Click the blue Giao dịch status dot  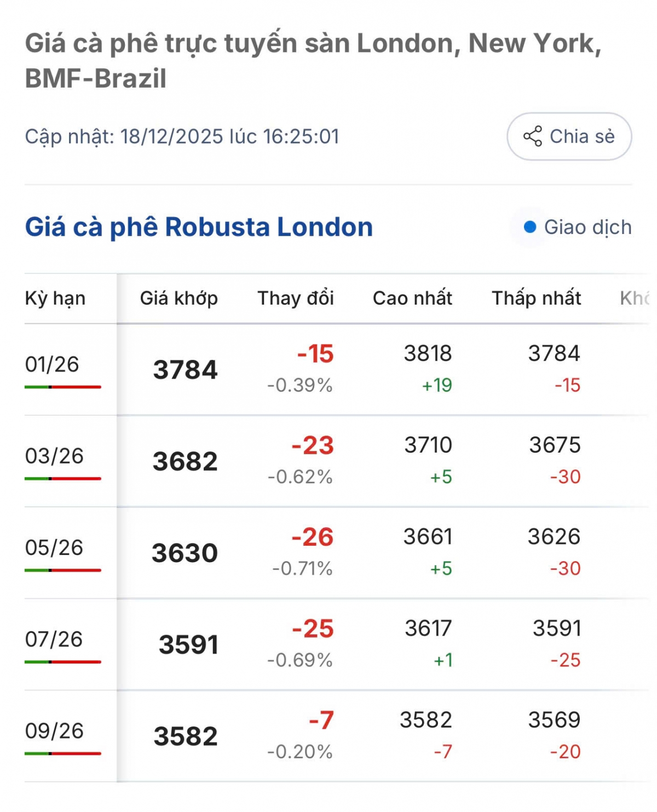529,227
